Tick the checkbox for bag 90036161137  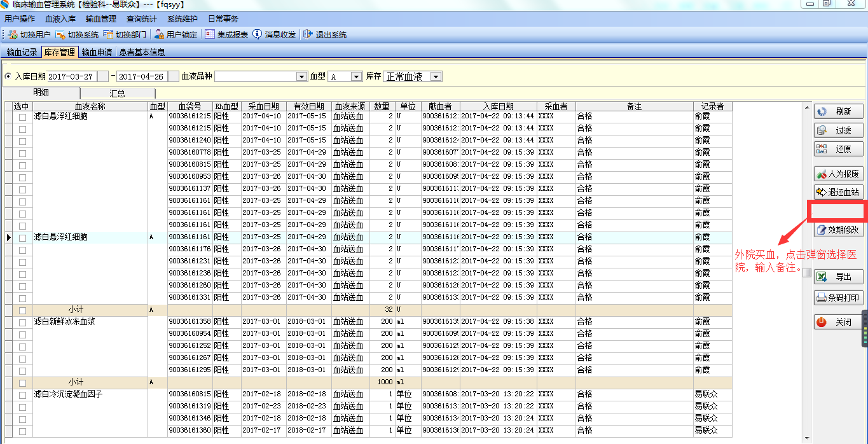[22, 190]
